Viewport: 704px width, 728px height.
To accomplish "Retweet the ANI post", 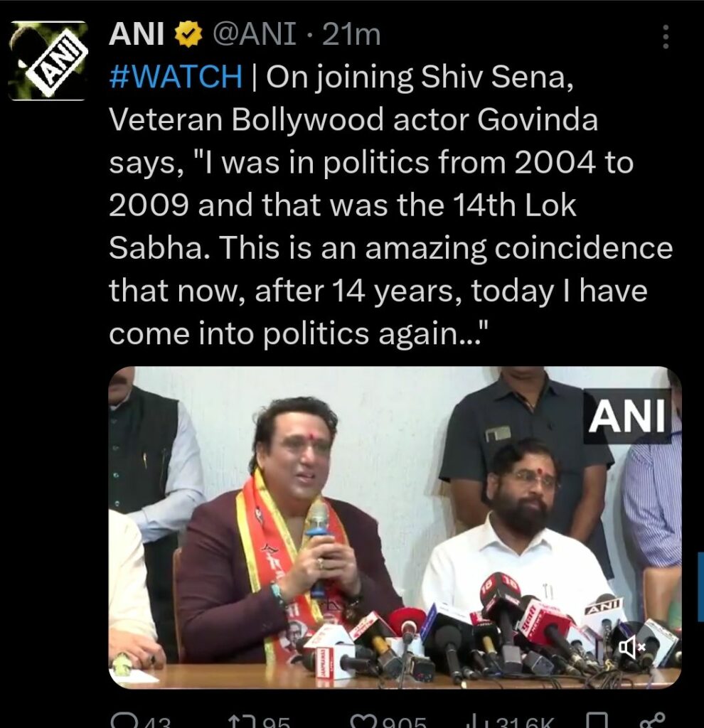I will pyautogui.click(x=238, y=719).
